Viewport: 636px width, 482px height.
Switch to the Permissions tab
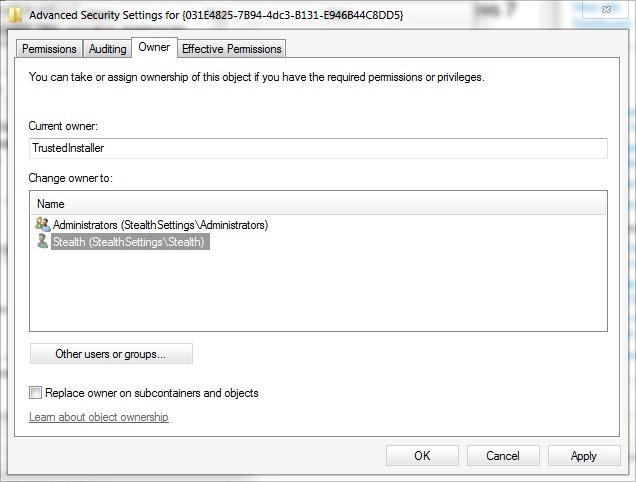49,49
